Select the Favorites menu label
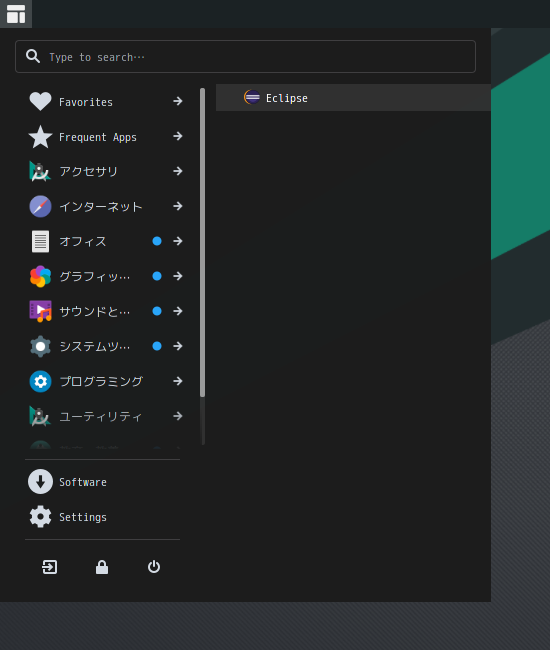The image size is (550, 650). pos(86,102)
